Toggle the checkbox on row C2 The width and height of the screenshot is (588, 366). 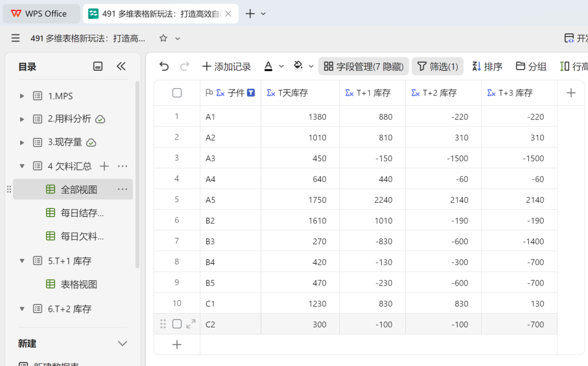(177, 324)
